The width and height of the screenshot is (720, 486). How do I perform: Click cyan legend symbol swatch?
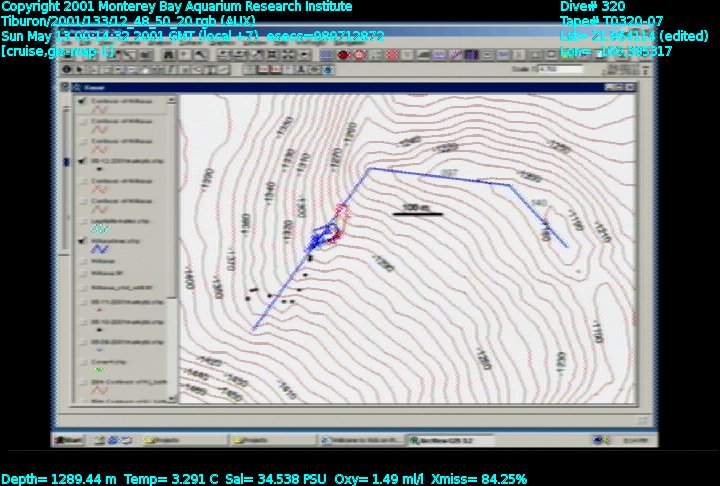100,228
